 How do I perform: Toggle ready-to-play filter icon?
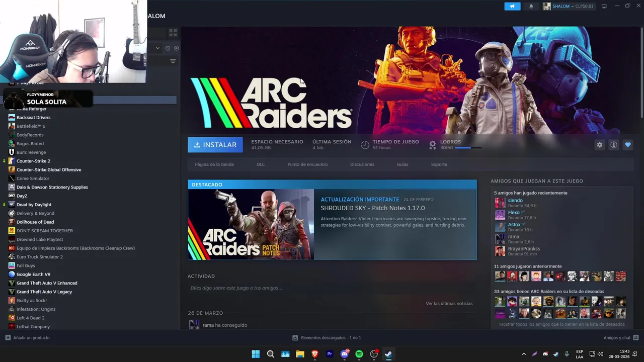coord(176,48)
